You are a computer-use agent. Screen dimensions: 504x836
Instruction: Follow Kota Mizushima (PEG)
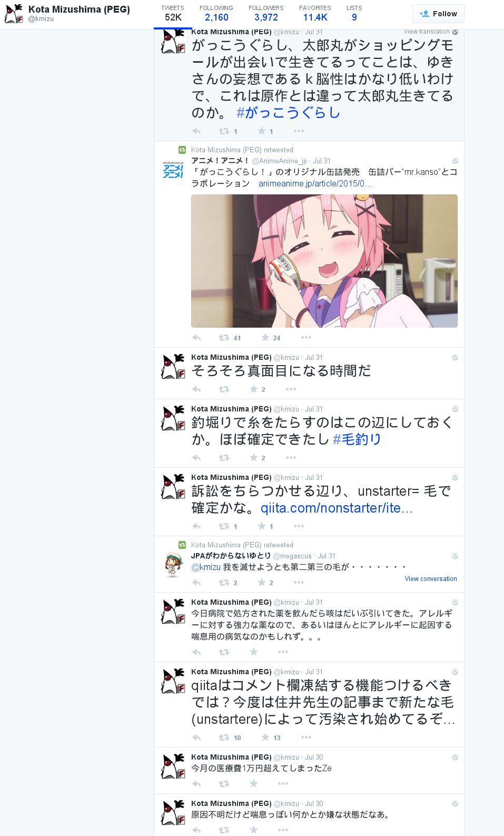(x=438, y=14)
